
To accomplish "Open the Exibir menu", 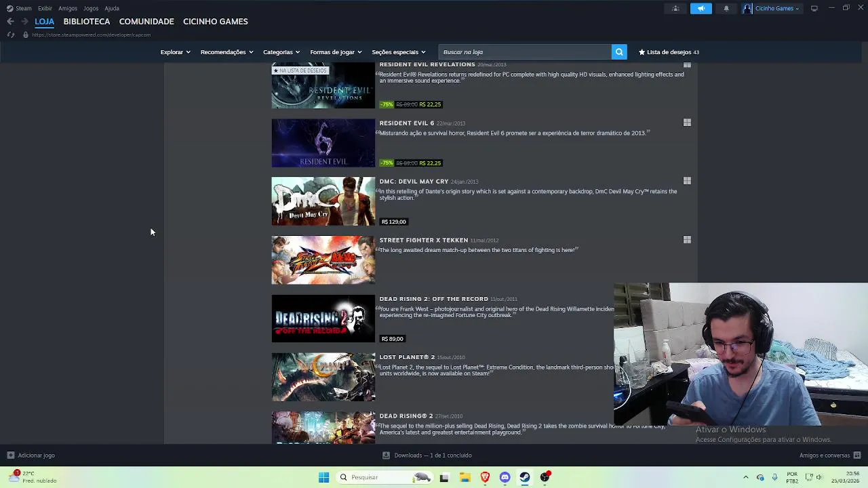I will tap(45, 8).
